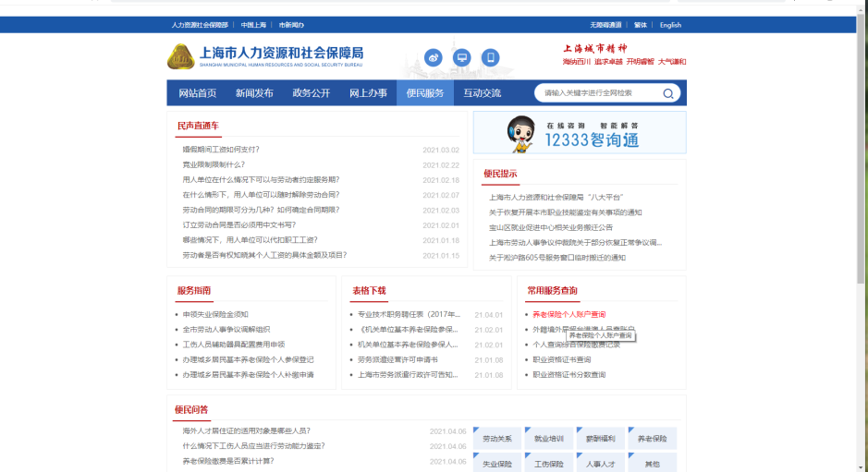Viewport: 868px width, 472px height.
Task: Select the 薪酬福利 category button
Action: (x=600, y=438)
